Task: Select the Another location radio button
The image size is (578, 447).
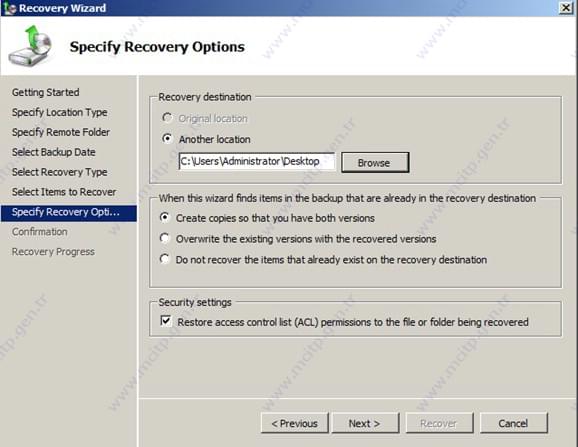Action: (167, 139)
